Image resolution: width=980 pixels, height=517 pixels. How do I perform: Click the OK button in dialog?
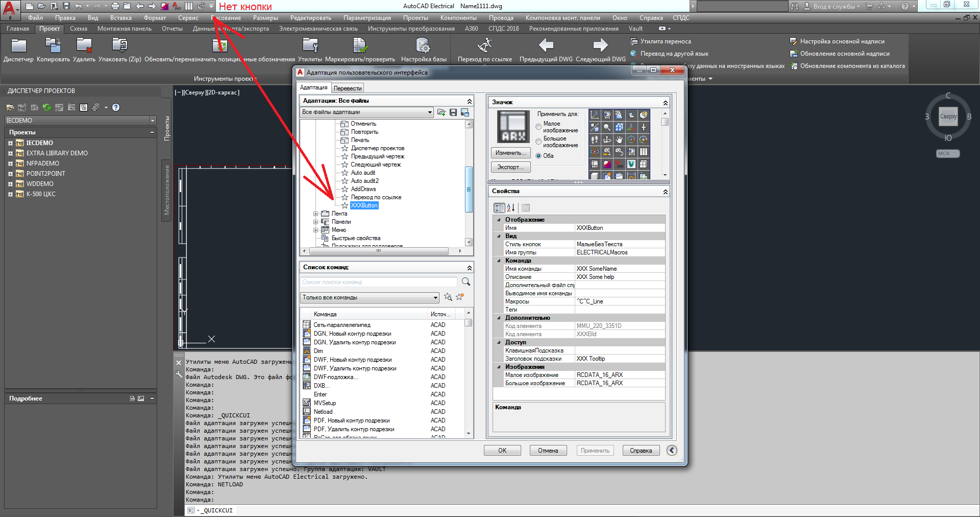point(502,451)
